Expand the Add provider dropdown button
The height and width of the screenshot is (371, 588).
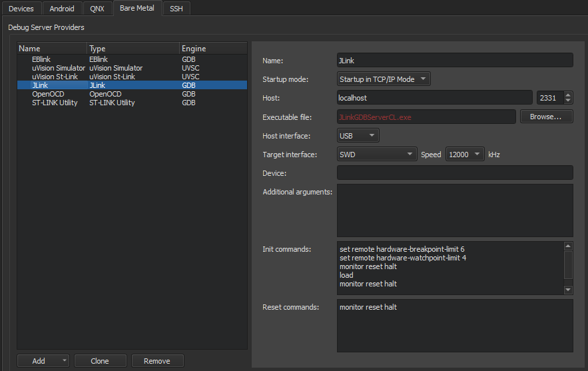click(x=43, y=361)
